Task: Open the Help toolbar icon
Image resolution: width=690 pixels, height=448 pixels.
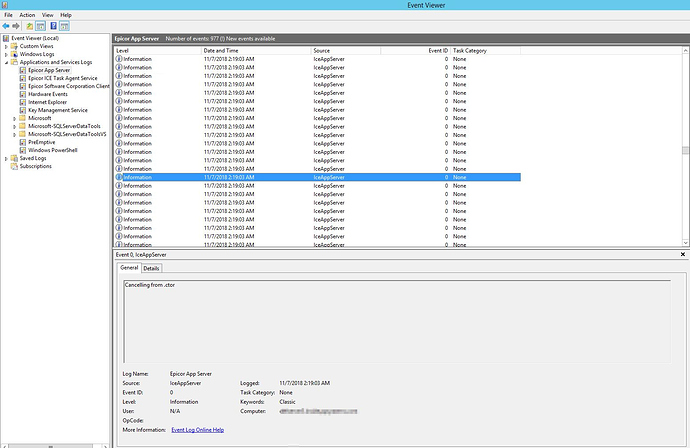Action: (x=53, y=26)
